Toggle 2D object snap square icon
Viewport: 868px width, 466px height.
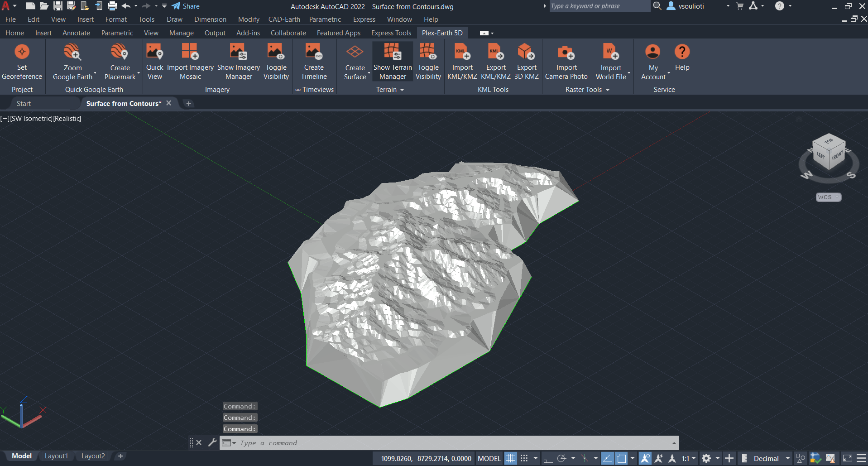(x=621, y=458)
